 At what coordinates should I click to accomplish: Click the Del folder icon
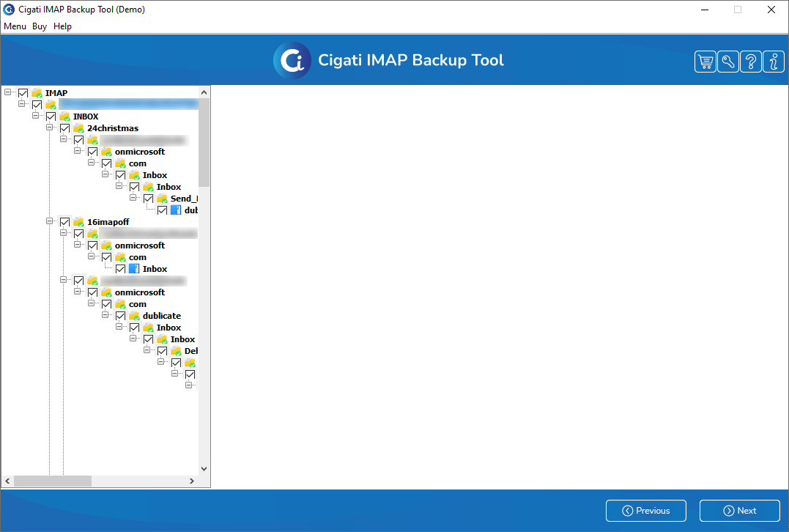point(176,351)
